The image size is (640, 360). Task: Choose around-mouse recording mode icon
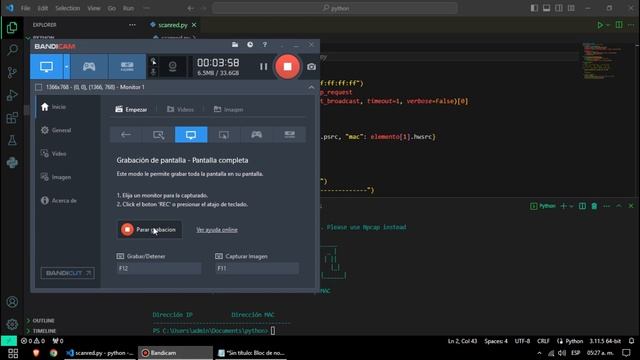pyautogui.click(x=224, y=135)
